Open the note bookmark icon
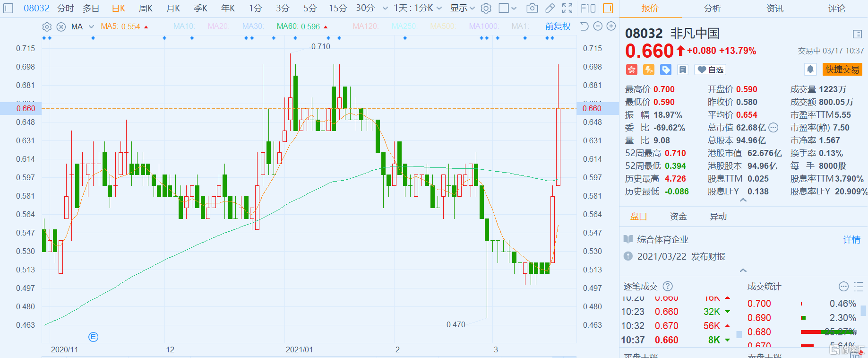 [x=683, y=70]
